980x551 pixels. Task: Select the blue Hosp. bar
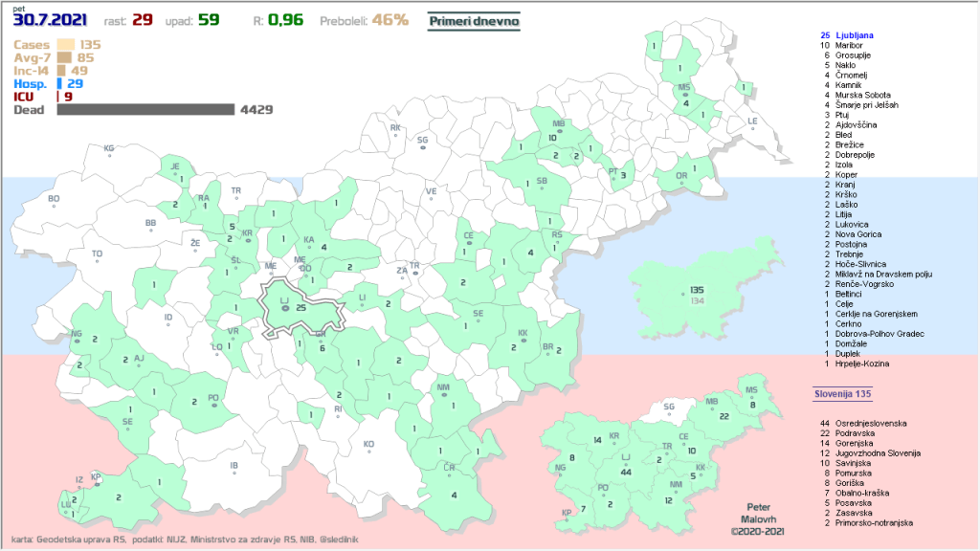pos(59,84)
